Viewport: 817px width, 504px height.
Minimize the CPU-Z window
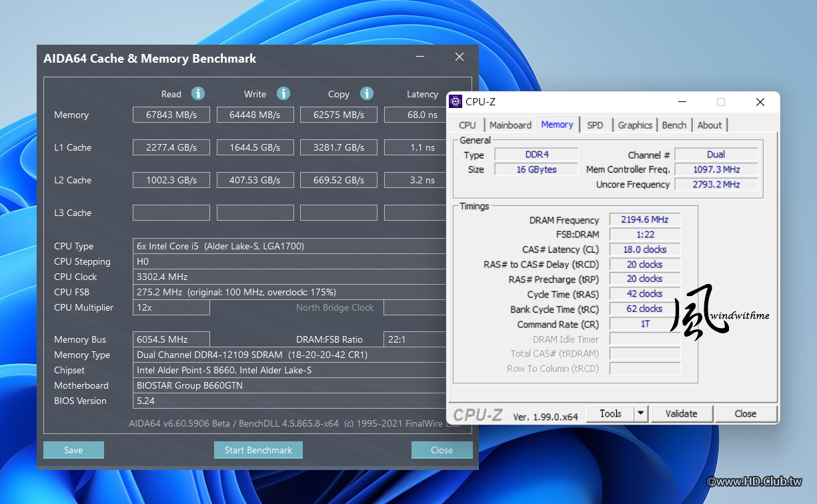[682, 102]
